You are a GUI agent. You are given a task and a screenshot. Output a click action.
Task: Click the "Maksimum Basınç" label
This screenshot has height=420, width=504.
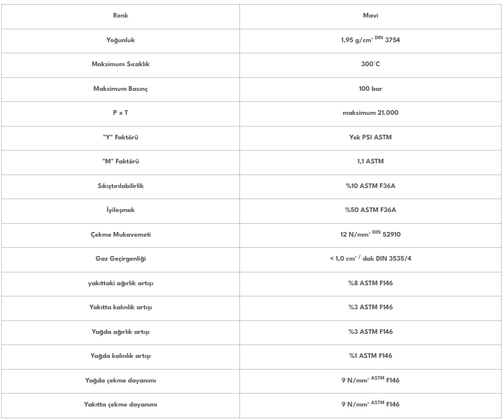[x=121, y=89]
